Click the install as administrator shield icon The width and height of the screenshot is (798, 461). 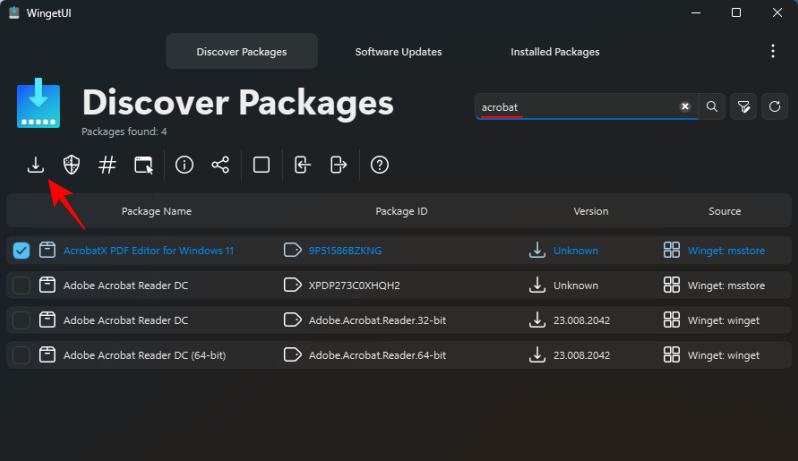pyautogui.click(x=71, y=165)
